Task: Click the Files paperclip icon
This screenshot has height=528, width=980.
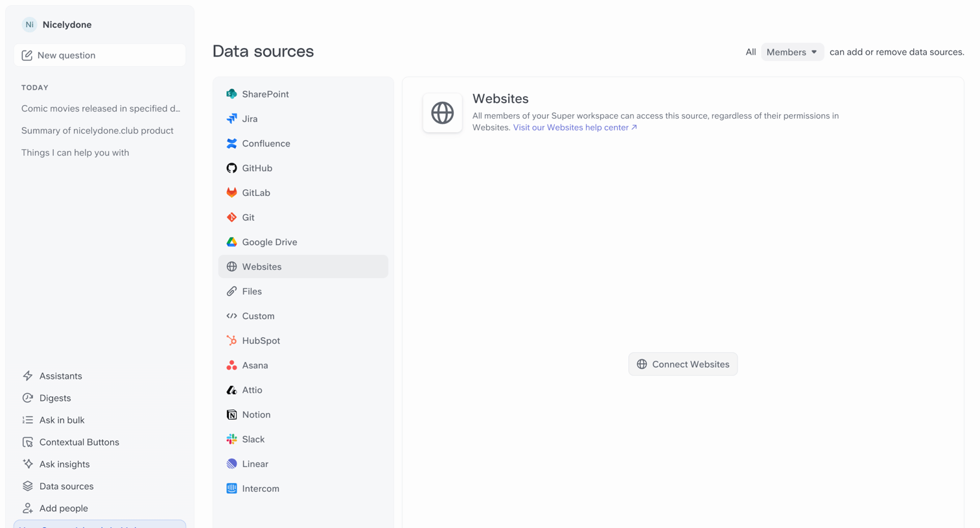Action: (x=231, y=291)
